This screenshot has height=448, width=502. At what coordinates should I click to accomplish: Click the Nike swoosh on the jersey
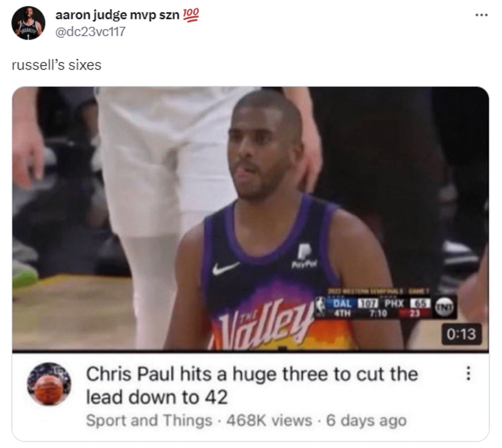(226, 268)
